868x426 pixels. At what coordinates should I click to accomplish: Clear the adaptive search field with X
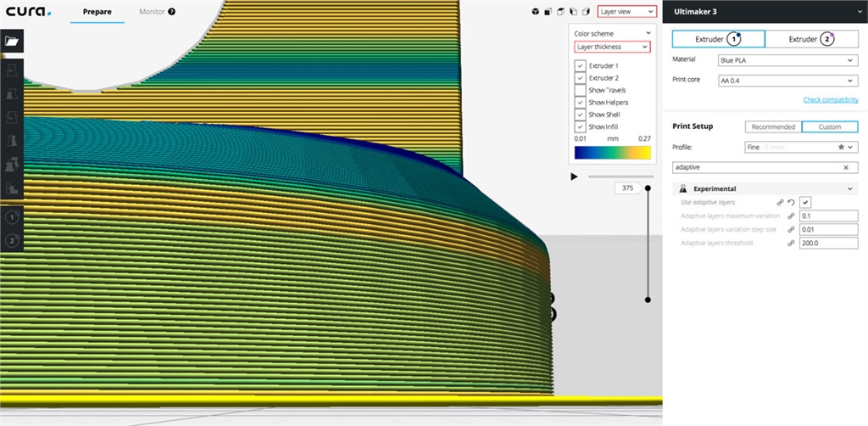click(x=845, y=167)
